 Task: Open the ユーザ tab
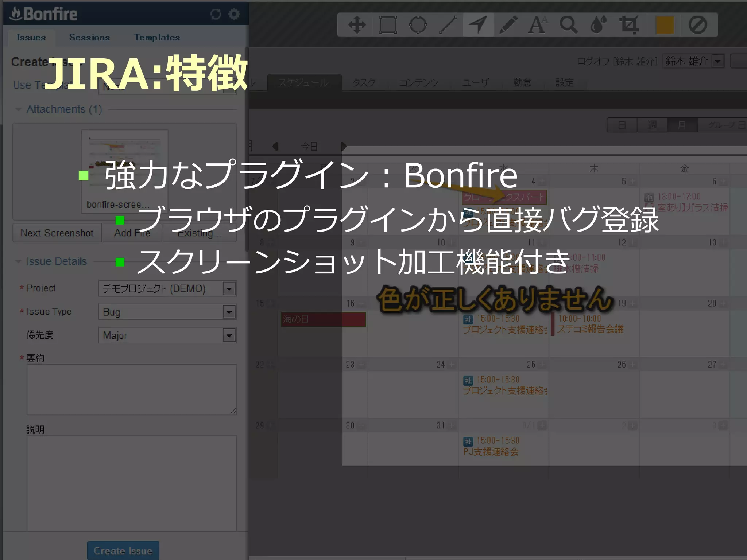475,83
